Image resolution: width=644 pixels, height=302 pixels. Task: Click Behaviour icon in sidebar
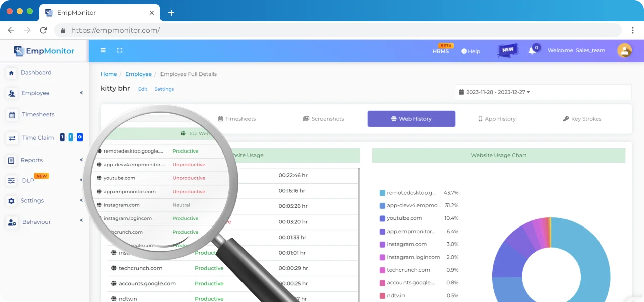click(x=12, y=222)
